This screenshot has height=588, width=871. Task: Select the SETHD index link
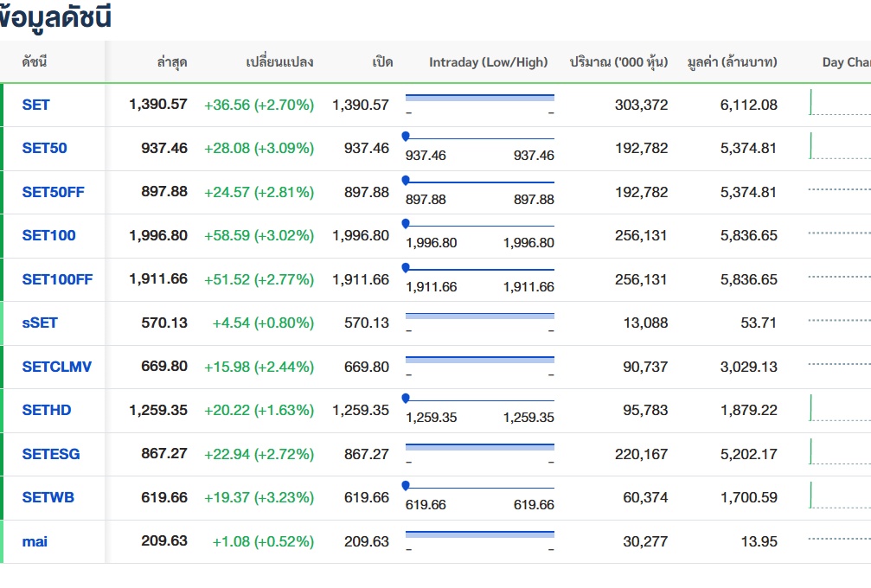click(x=47, y=410)
